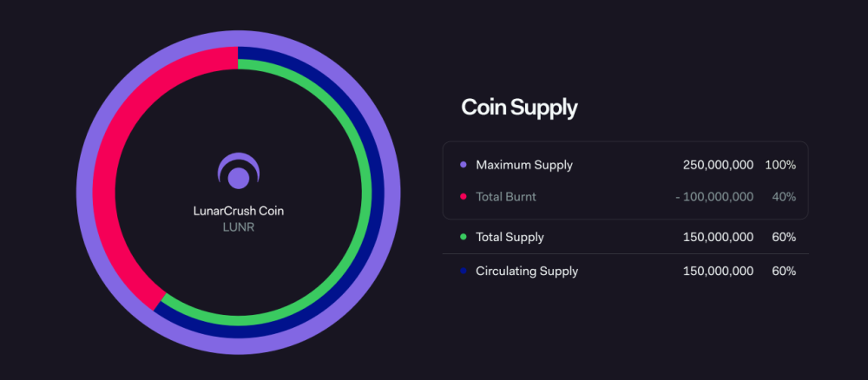Select the Circulating Supply label

pos(527,272)
